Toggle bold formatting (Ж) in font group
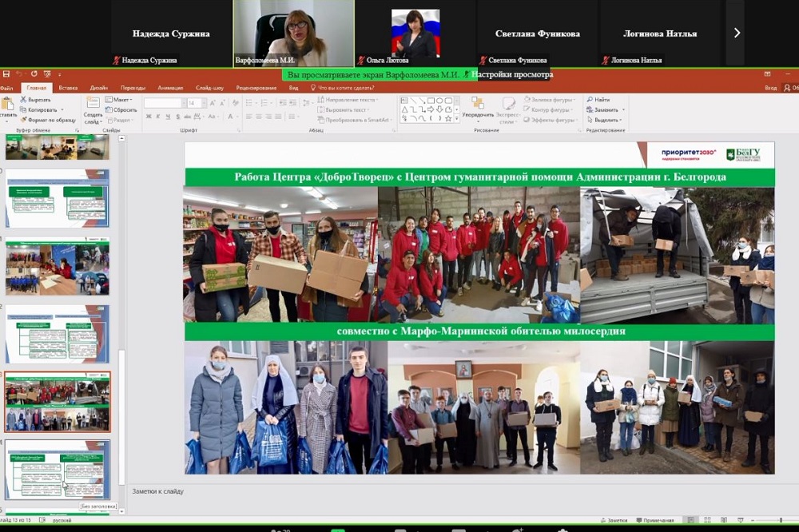 (149, 117)
